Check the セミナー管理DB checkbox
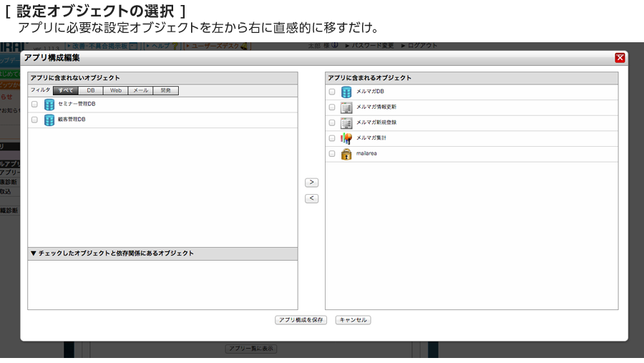This screenshot has height=363, width=644. tap(34, 105)
